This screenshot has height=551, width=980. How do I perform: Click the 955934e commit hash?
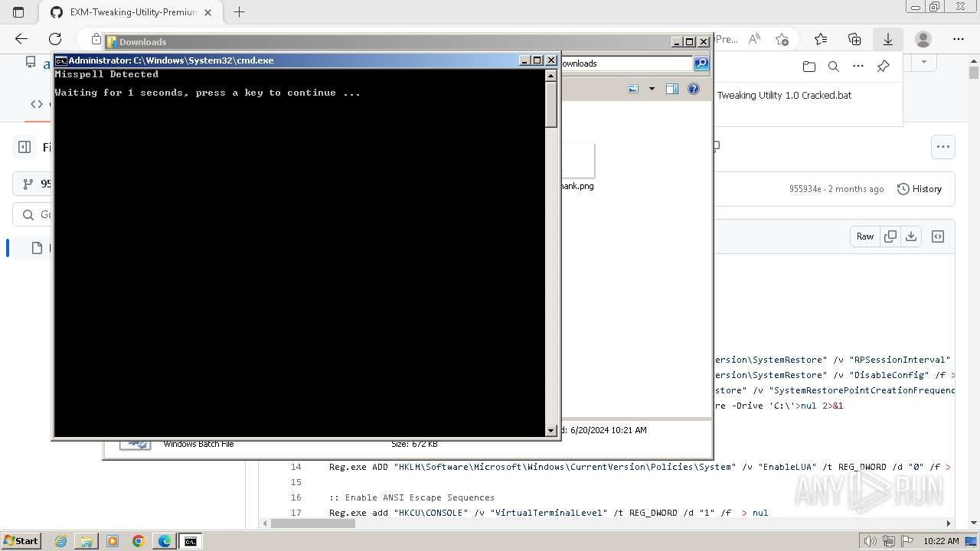click(x=805, y=189)
